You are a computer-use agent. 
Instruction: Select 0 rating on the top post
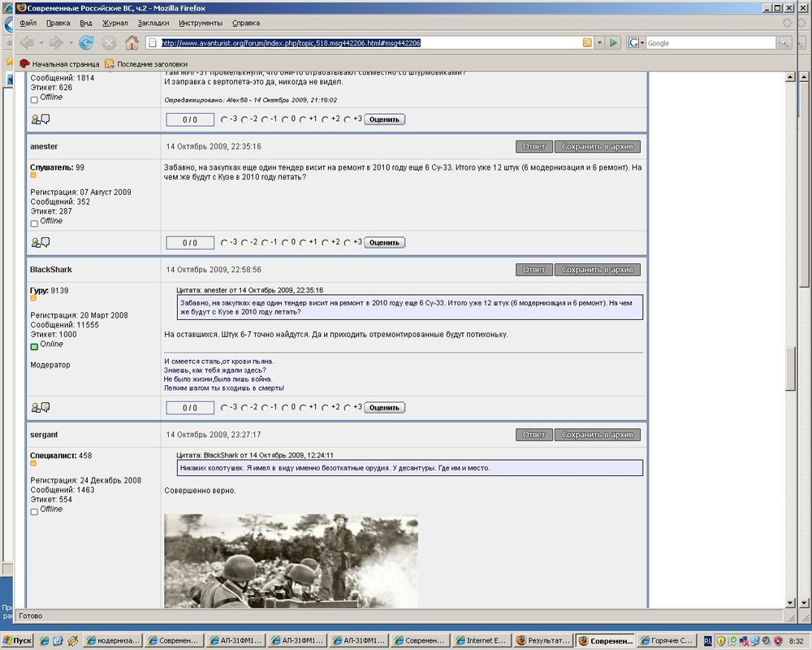click(x=286, y=119)
